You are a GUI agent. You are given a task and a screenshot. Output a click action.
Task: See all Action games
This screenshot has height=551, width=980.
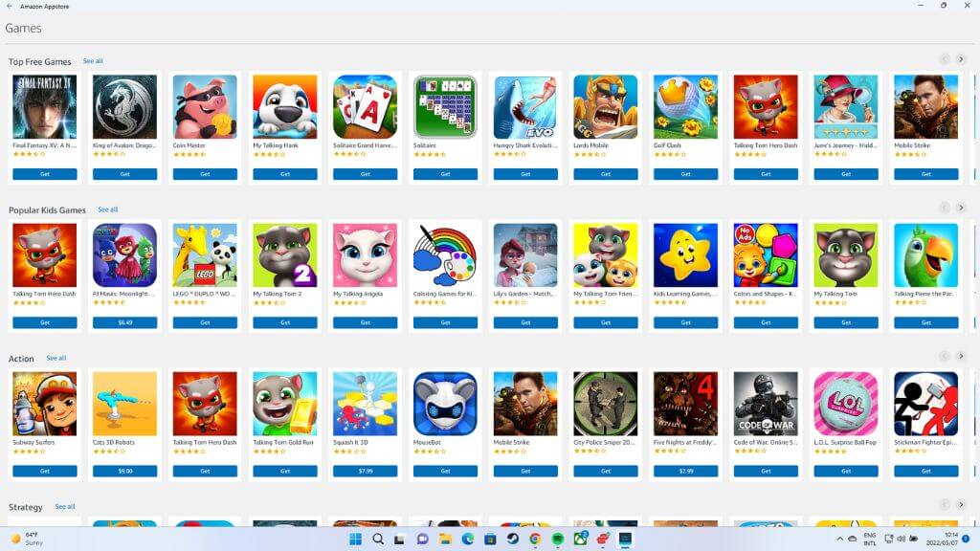(x=56, y=358)
